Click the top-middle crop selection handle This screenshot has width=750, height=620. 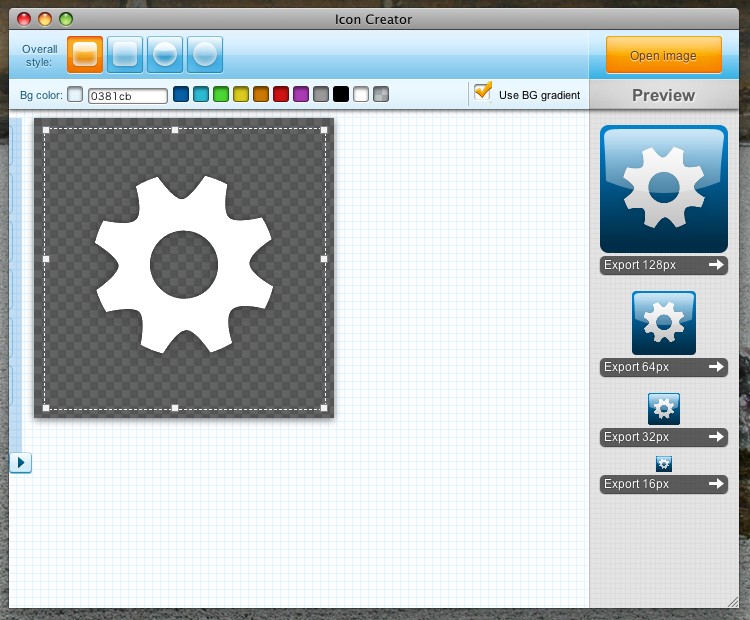(x=175, y=130)
